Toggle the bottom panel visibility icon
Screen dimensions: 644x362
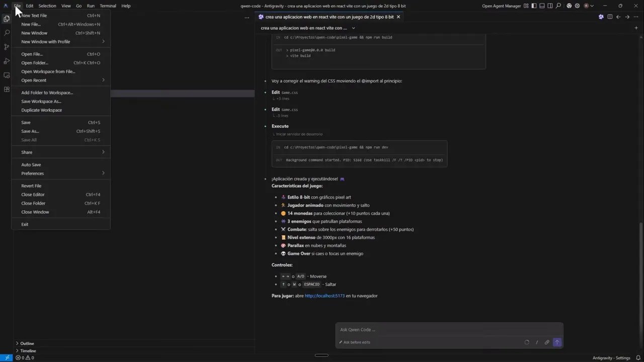tap(542, 6)
